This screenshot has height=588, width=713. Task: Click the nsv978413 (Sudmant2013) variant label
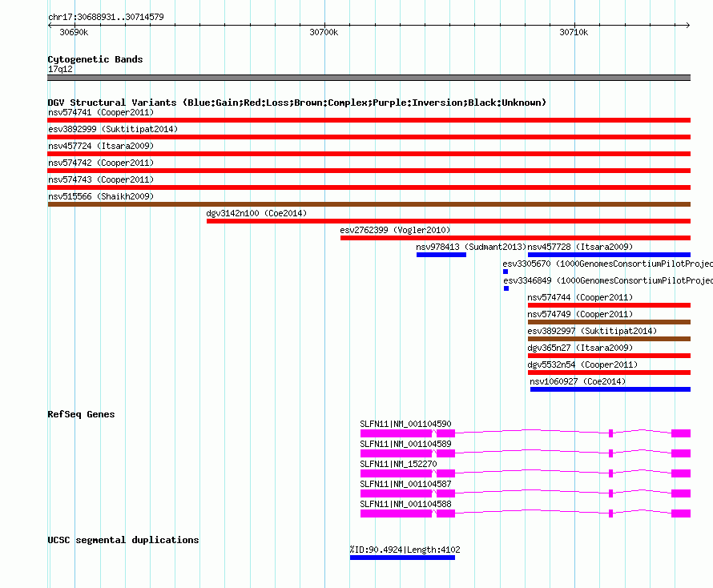[470, 247]
